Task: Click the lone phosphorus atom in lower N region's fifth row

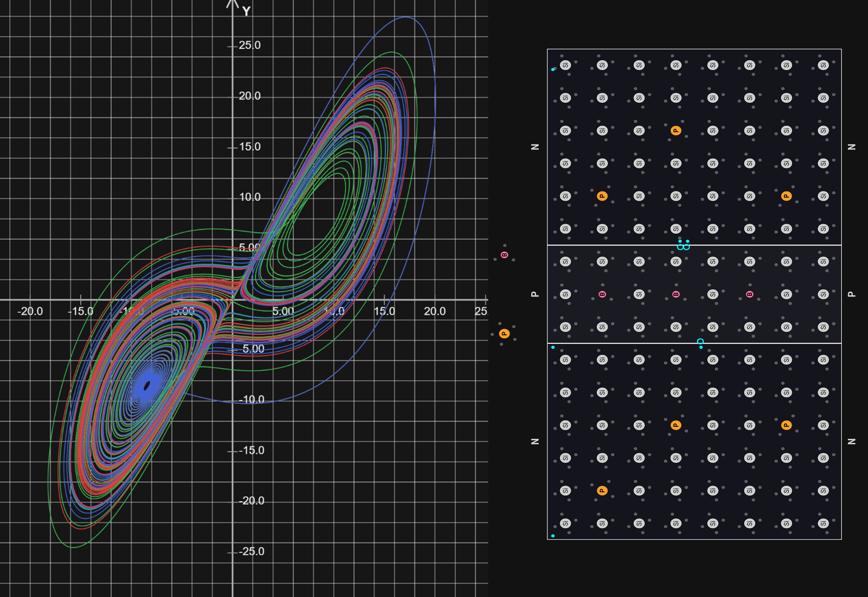Action: pos(602,490)
